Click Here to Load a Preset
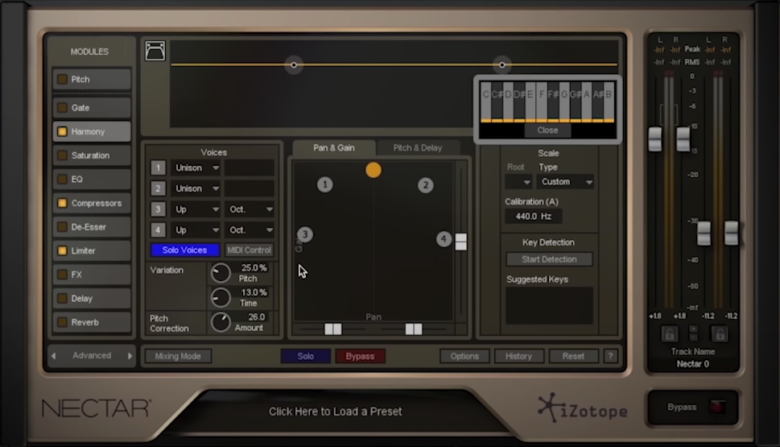Image resolution: width=780 pixels, height=447 pixels. 335,412
